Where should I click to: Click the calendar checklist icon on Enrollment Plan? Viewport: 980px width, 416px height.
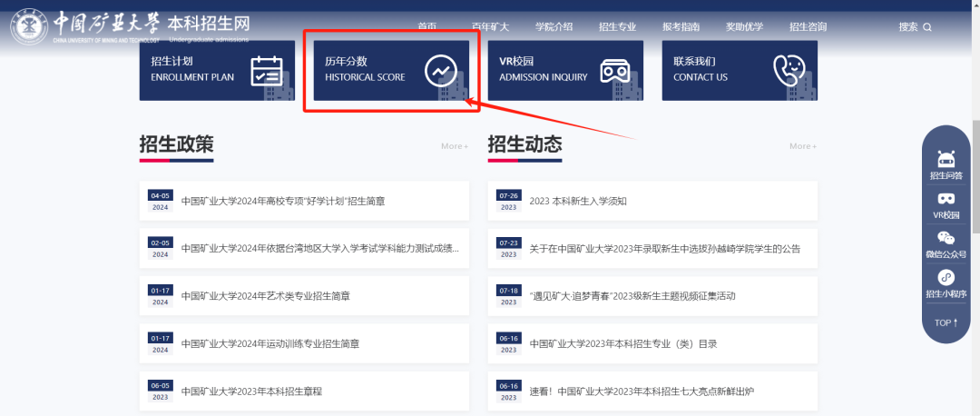(267, 71)
